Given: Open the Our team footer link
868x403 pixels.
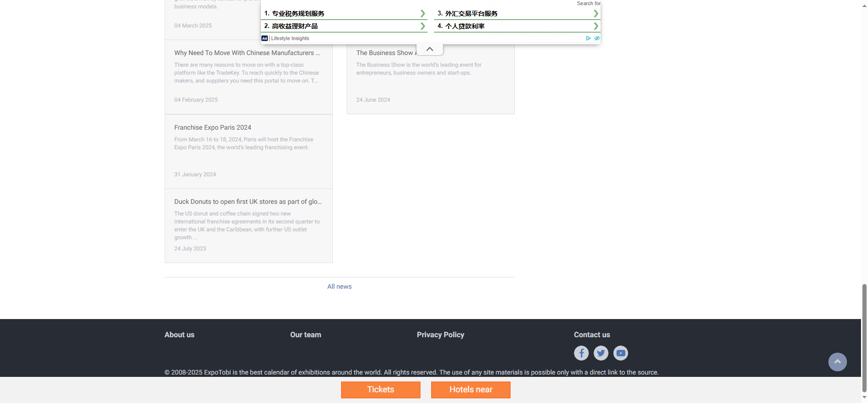Looking at the screenshot, I should coord(305,335).
